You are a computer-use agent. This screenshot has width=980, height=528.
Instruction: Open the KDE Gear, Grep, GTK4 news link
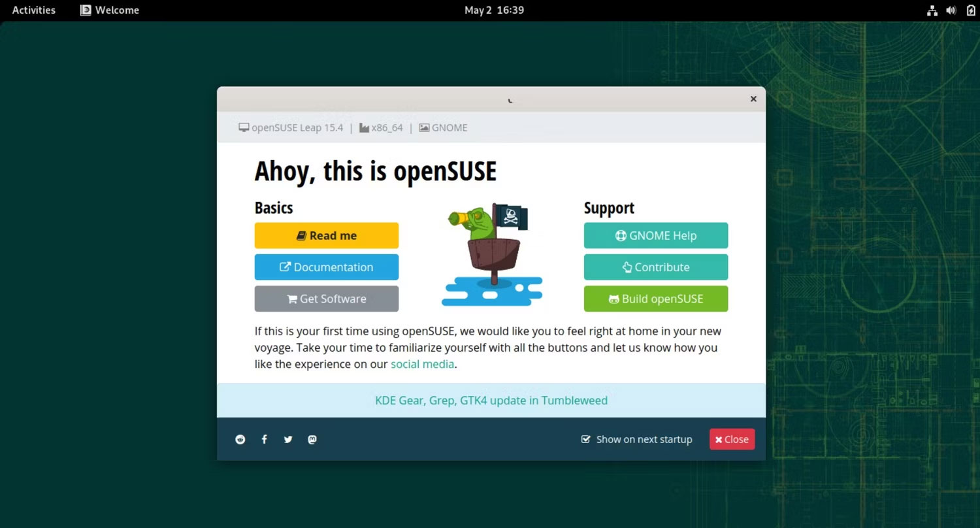(491, 401)
